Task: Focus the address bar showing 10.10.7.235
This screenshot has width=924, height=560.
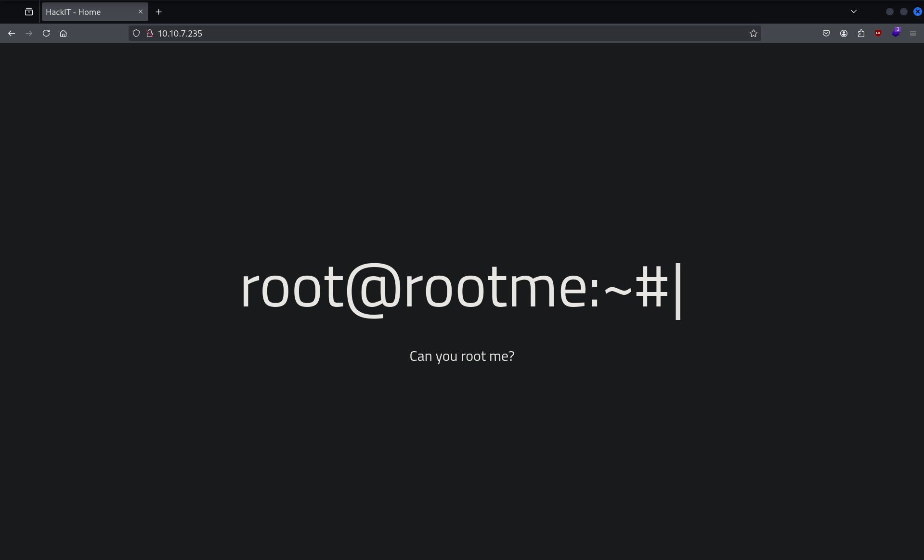Action: click(433, 33)
